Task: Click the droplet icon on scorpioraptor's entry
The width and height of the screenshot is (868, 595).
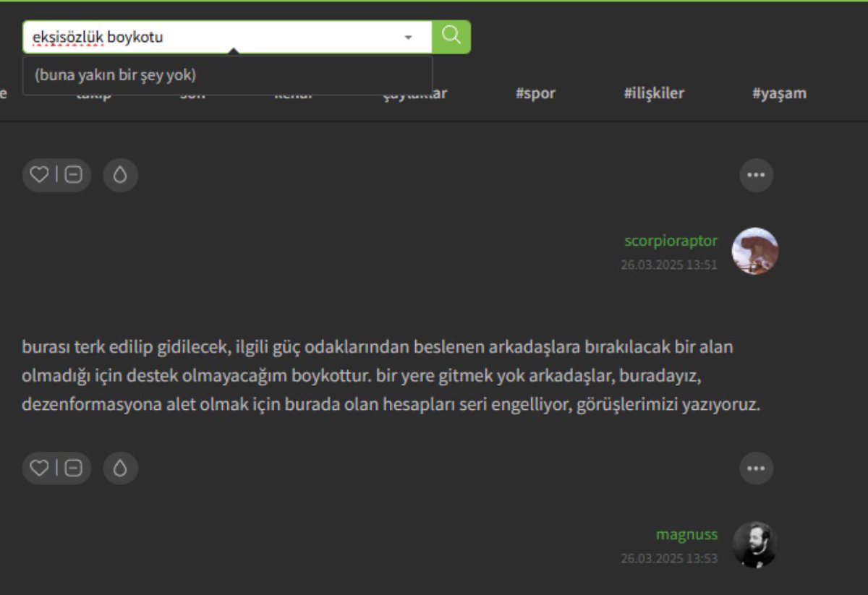Action: tap(121, 175)
